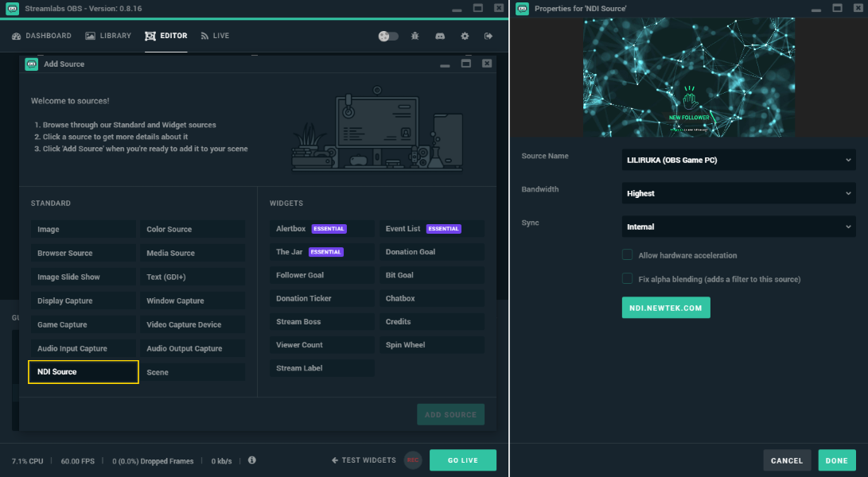Open the bug report icon

pos(415,36)
